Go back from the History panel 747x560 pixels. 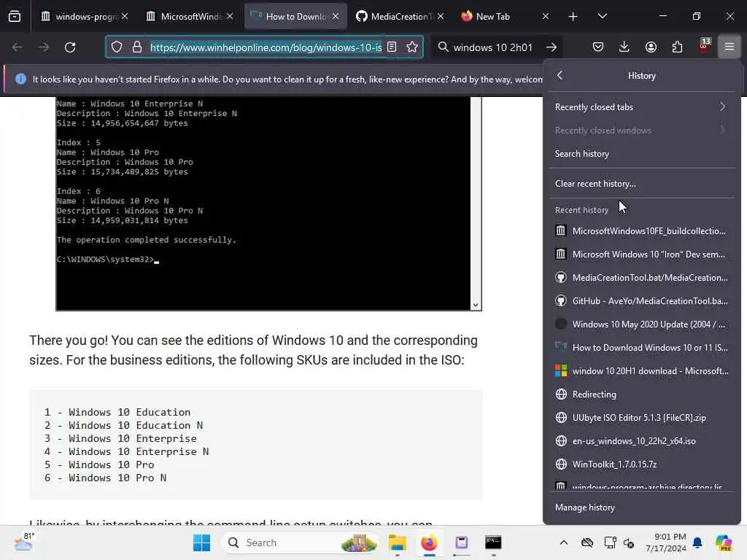click(x=560, y=75)
